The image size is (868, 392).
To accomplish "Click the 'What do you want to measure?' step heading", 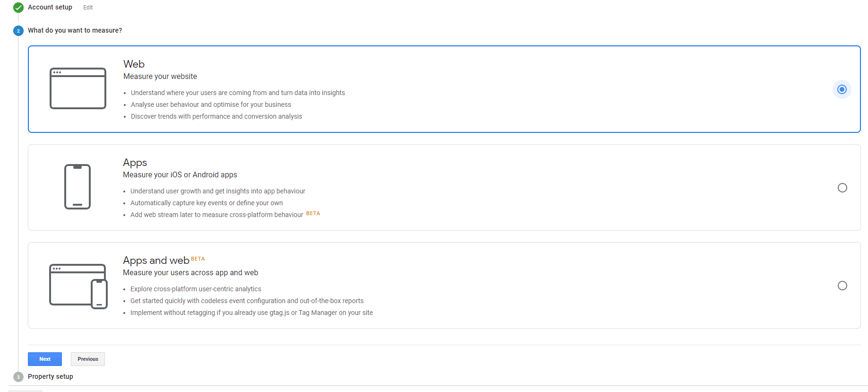I will coord(75,30).
